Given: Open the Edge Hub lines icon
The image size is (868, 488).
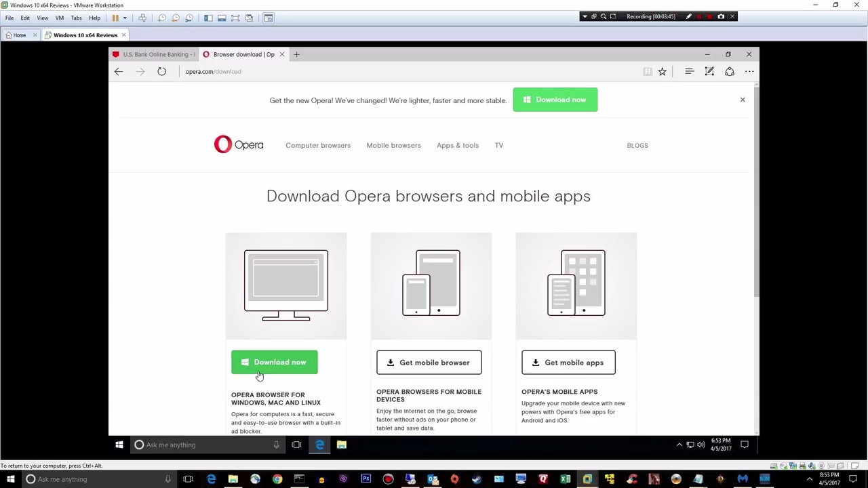Looking at the screenshot, I should tap(690, 71).
